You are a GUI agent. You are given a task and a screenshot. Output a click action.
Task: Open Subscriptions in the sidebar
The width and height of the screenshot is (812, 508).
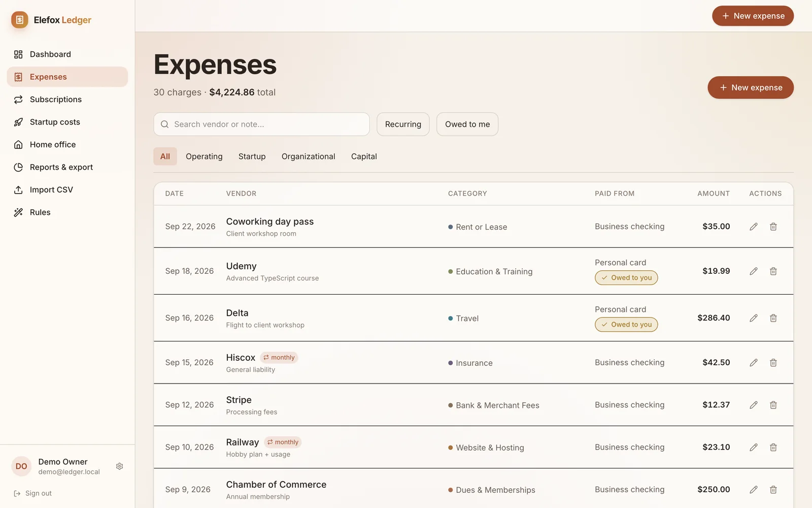pos(67,100)
